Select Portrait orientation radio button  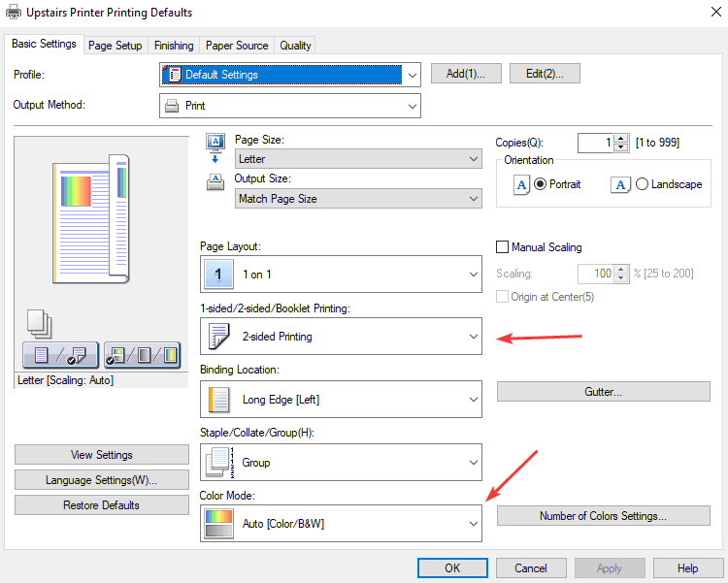pyautogui.click(x=540, y=184)
